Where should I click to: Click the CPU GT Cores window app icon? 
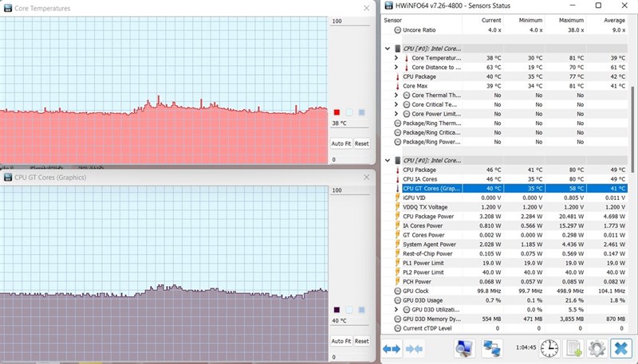coord(8,177)
